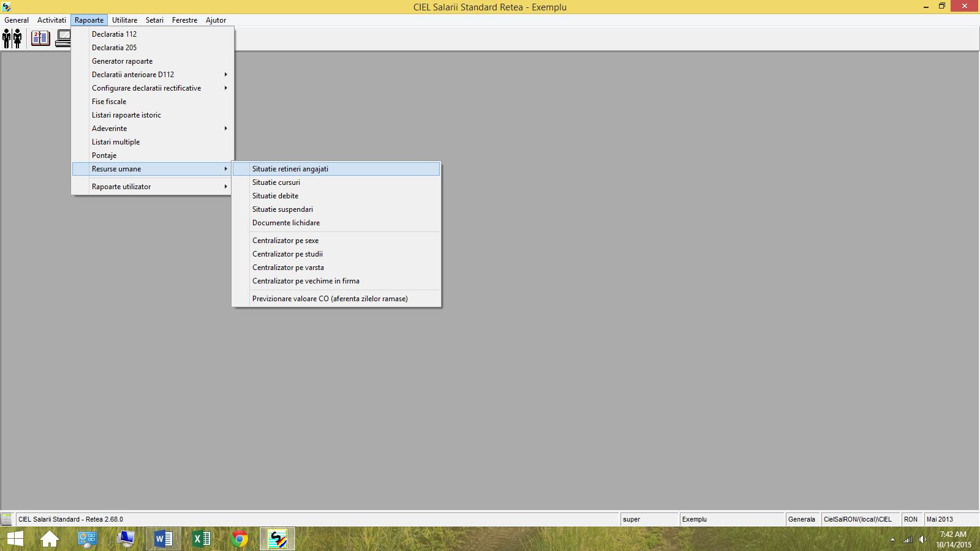
Task: Select Fise fiscale
Action: point(152,102)
